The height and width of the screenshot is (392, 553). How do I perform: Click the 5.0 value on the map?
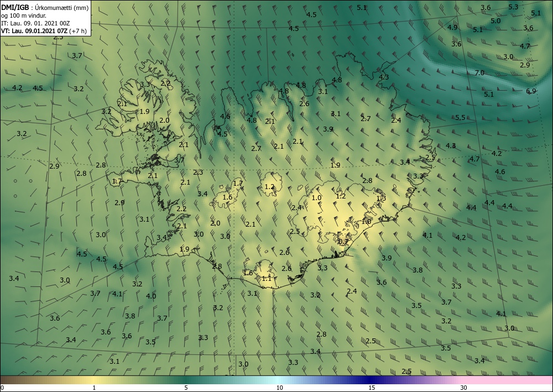point(495,21)
